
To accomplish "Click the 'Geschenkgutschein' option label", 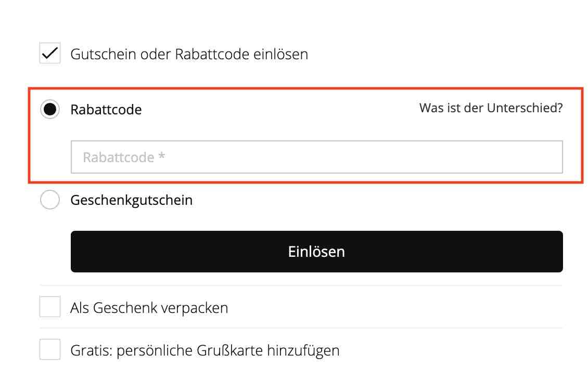I will pos(132,200).
